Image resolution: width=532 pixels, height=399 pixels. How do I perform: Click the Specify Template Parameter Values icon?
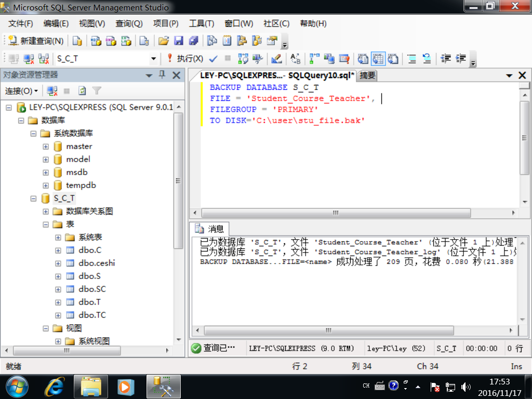295,59
